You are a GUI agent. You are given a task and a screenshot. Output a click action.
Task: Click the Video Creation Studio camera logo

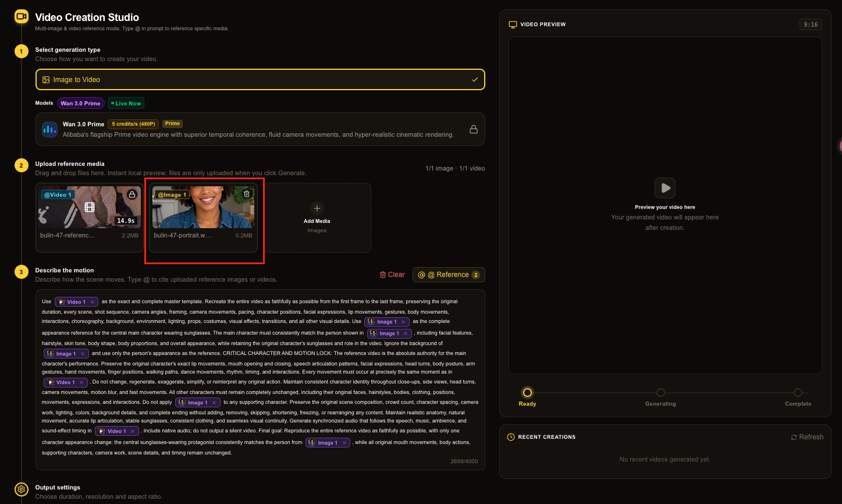22,16
